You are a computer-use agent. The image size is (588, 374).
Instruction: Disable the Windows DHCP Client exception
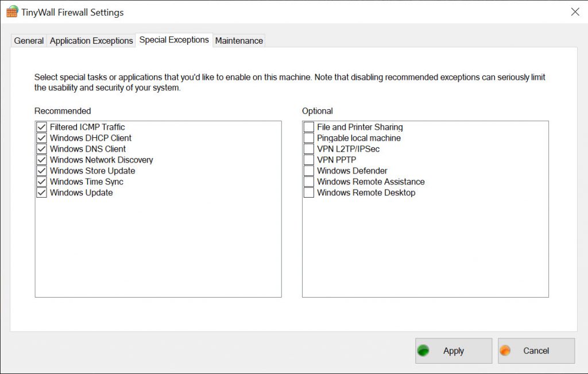(x=41, y=138)
